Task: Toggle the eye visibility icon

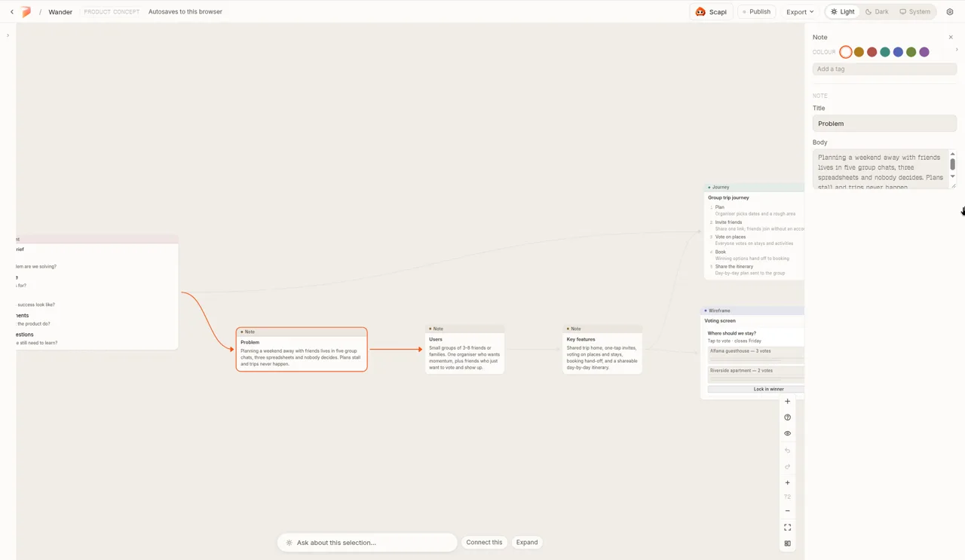Action: [x=787, y=434]
